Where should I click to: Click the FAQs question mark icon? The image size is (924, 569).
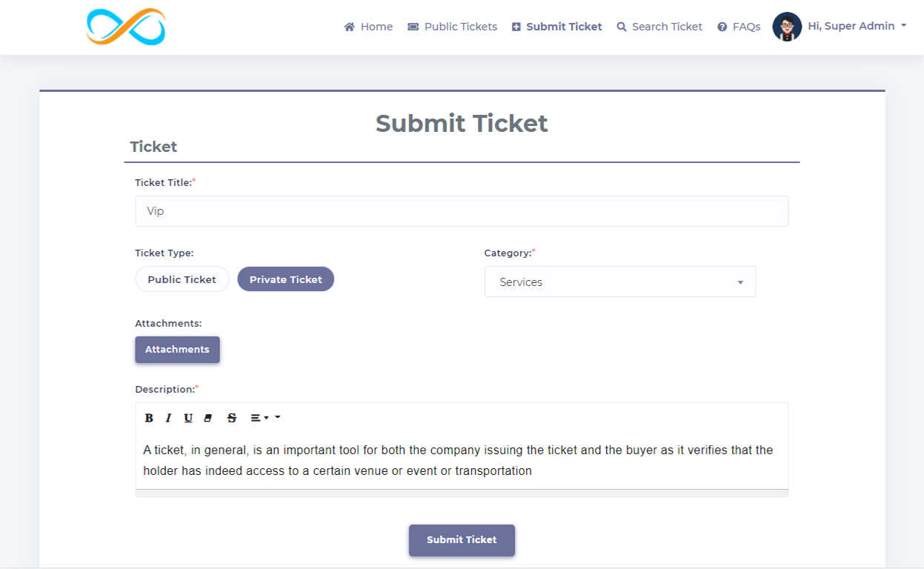[x=720, y=26]
